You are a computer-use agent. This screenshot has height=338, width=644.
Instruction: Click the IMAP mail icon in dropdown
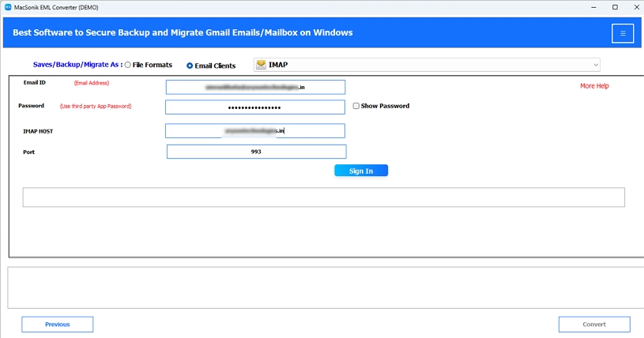tap(261, 65)
